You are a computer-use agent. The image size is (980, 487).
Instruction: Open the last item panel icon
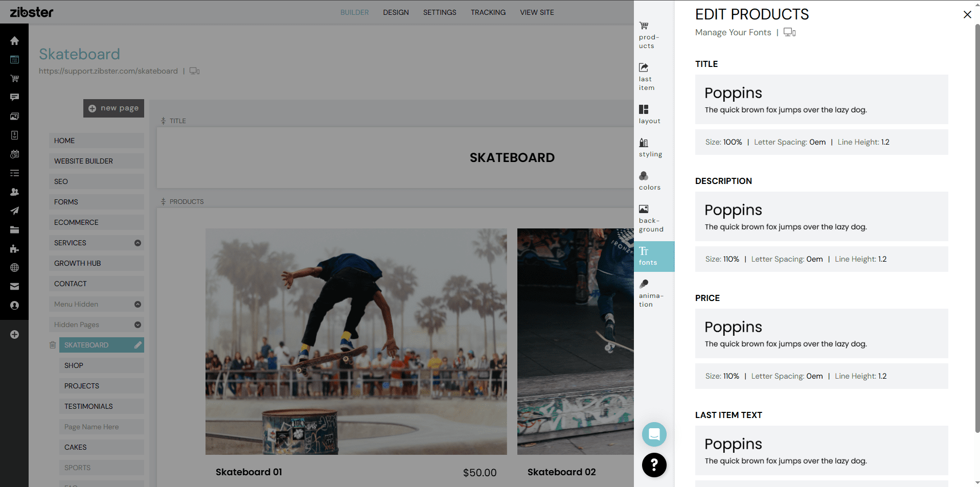644,67
